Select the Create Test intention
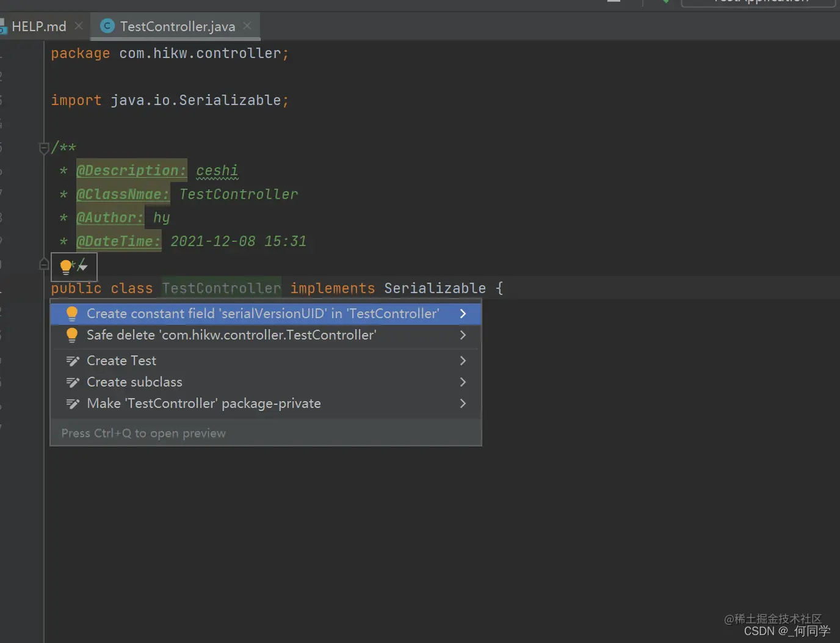Image resolution: width=840 pixels, height=643 pixels. (266, 360)
